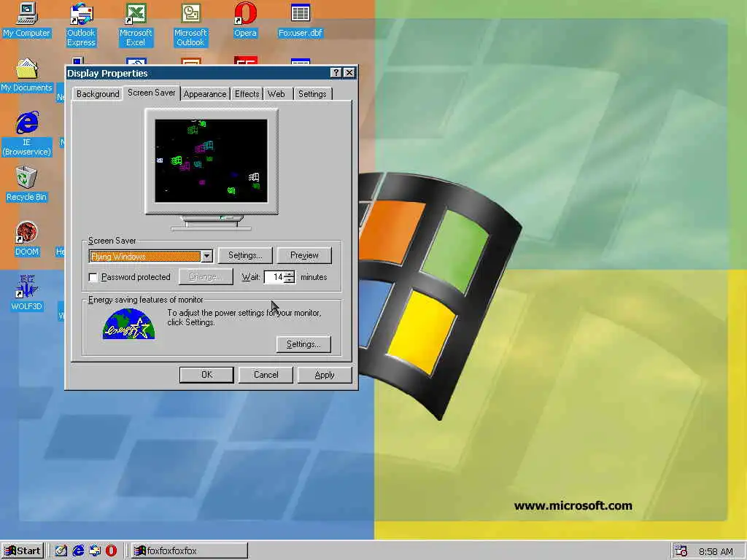The height and width of the screenshot is (560, 747).
Task: Select the Microsoft Excel desktop shortcut
Action: pyautogui.click(x=136, y=25)
